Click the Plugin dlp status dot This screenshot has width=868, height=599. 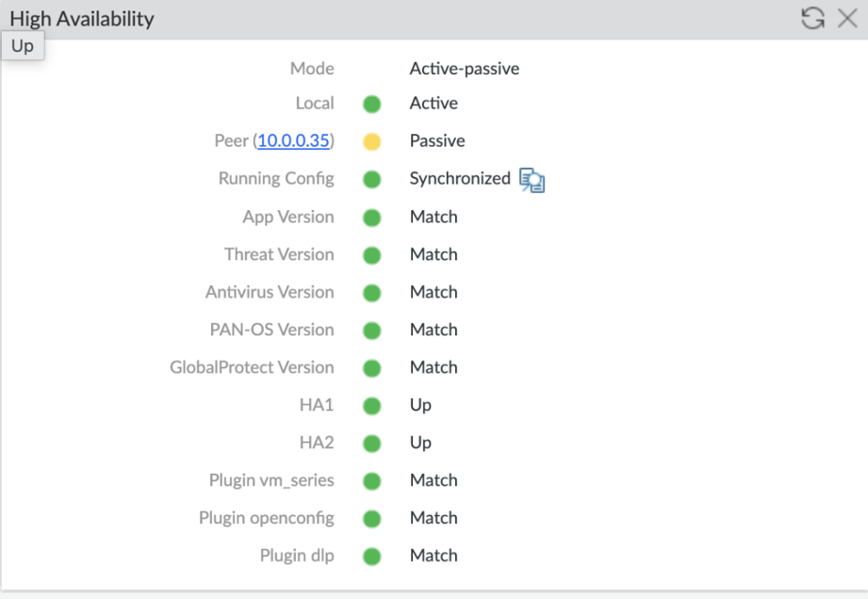pyautogui.click(x=371, y=556)
